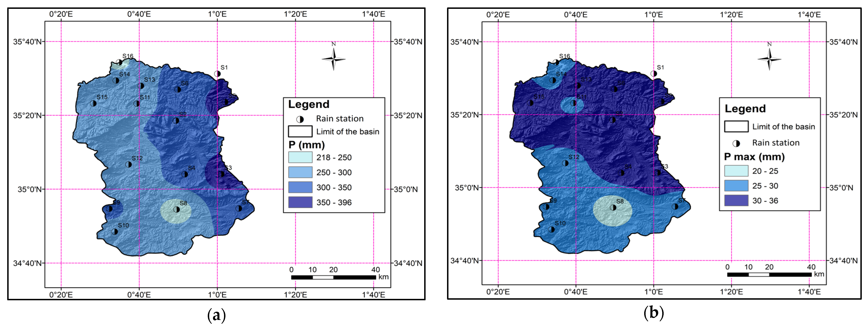The height and width of the screenshot is (329, 868).
Task: Select the S15 station marker in map a
Action: click(x=93, y=103)
